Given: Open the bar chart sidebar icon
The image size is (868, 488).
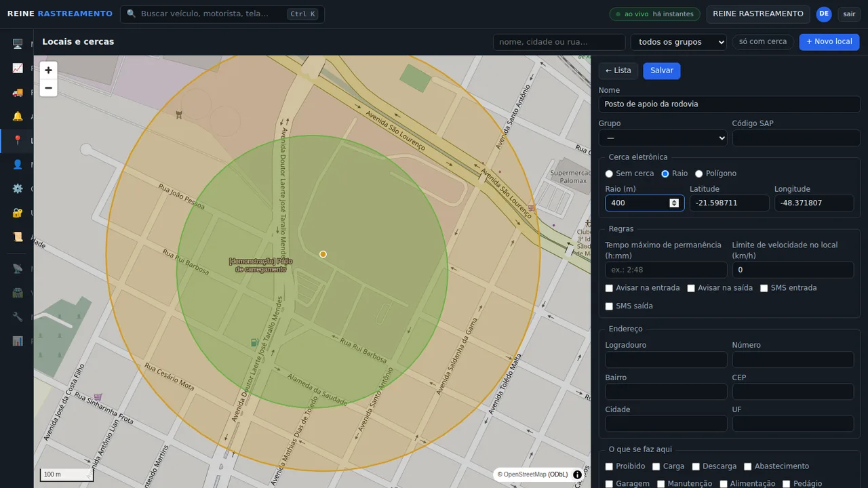Looking at the screenshot, I should click(x=18, y=341).
